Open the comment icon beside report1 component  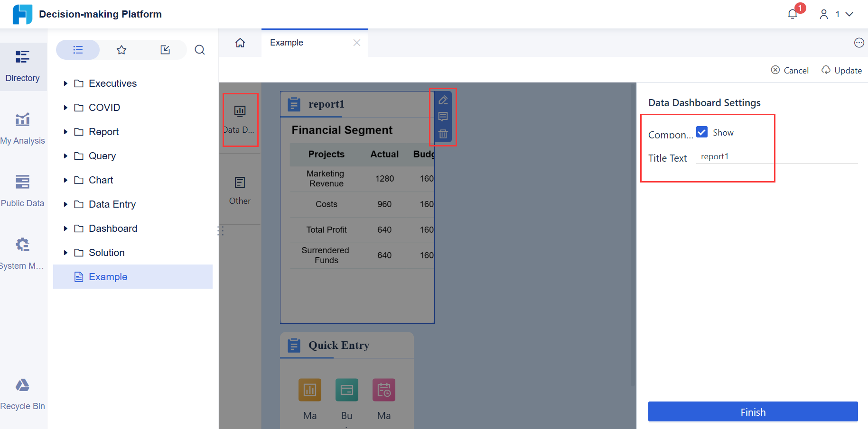pos(443,117)
